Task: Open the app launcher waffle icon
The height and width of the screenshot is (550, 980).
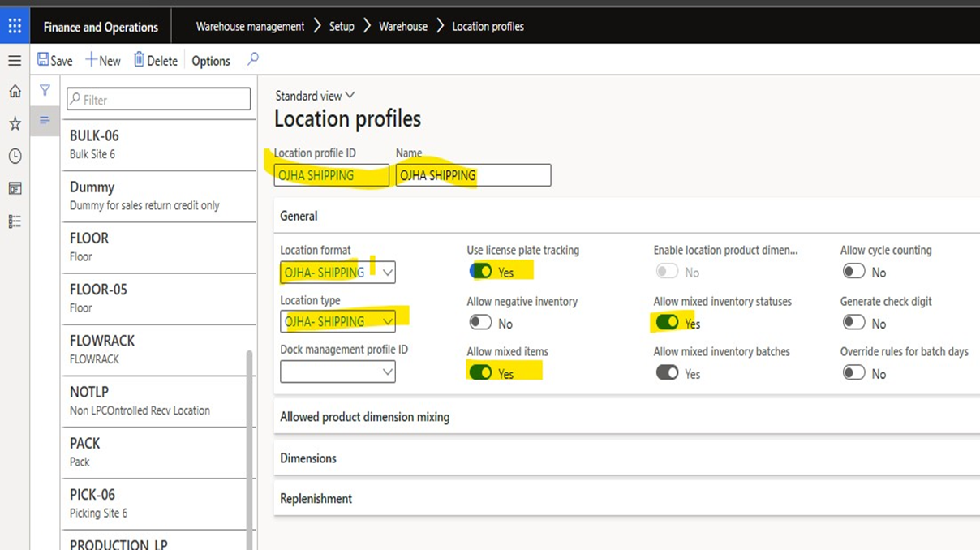Action: (x=15, y=26)
